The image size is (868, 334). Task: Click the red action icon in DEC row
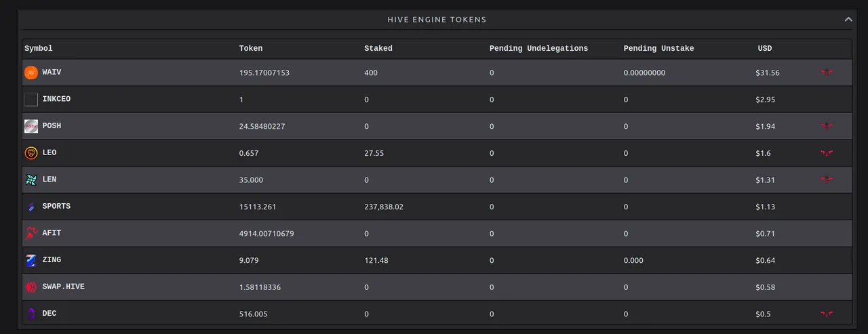pyautogui.click(x=827, y=314)
